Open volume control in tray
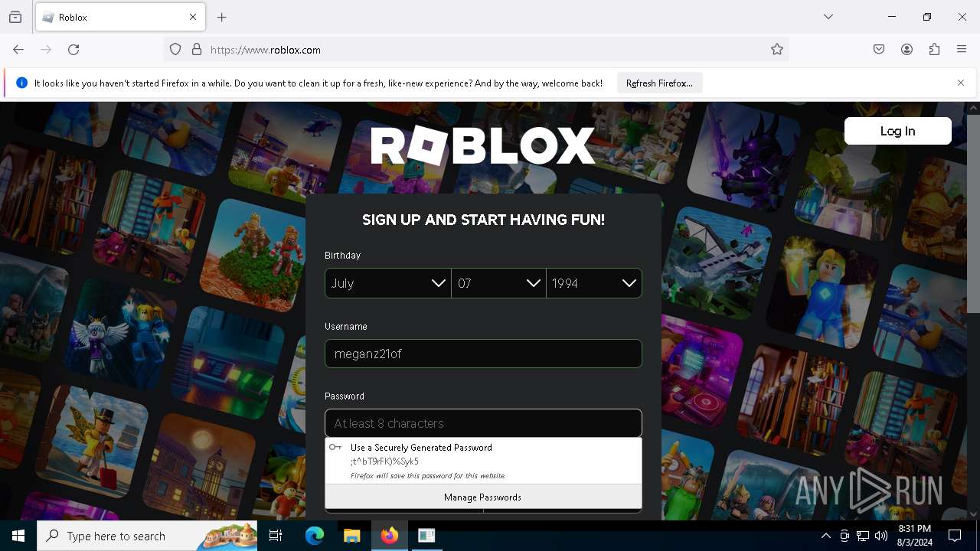Viewport: 980px width, 551px height. pyautogui.click(x=881, y=536)
